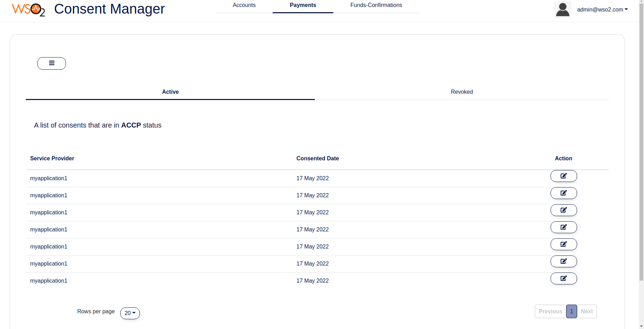Edit the second consent dated 17 May 2022
This screenshot has width=644, height=329.
point(563,193)
